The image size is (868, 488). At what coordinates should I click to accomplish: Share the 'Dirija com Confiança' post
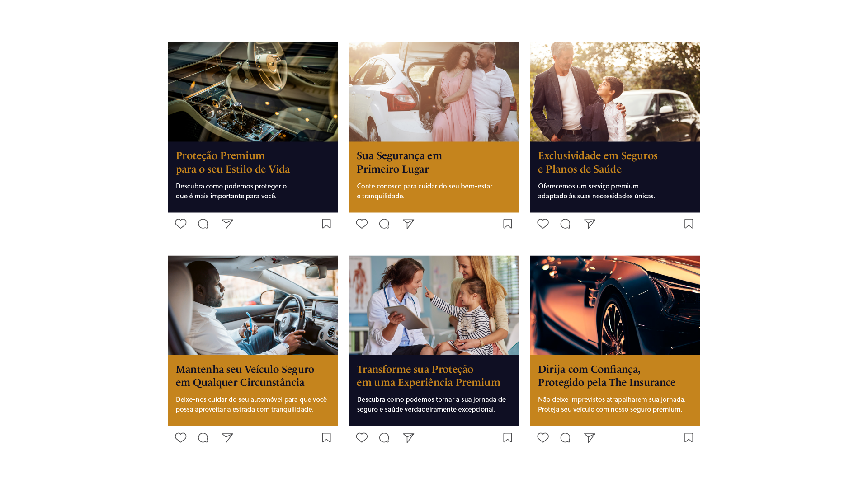pyautogui.click(x=590, y=437)
